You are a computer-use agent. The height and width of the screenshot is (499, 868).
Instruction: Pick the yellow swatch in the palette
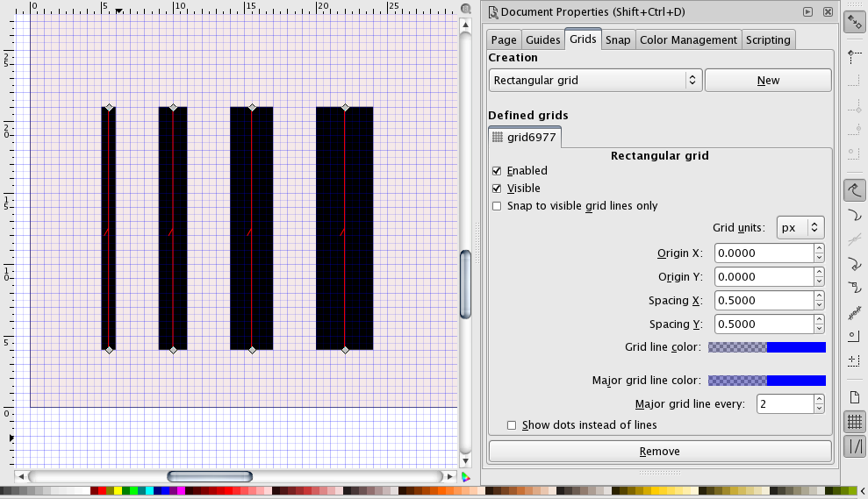pos(118,491)
